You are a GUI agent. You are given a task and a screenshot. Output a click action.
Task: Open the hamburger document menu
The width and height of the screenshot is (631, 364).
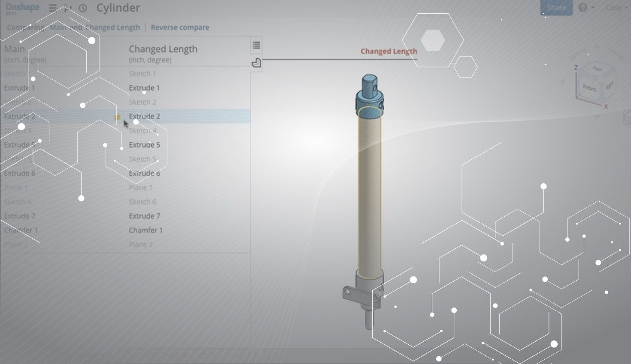coord(52,8)
